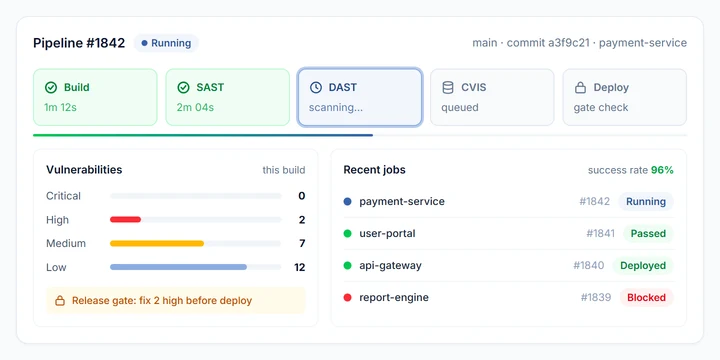The height and width of the screenshot is (360, 720).
Task: Click the red High severity bar
Action: coord(125,219)
